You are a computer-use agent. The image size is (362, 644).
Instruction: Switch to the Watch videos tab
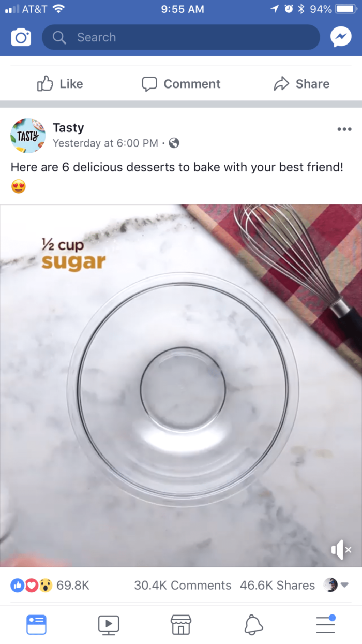pos(109,625)
